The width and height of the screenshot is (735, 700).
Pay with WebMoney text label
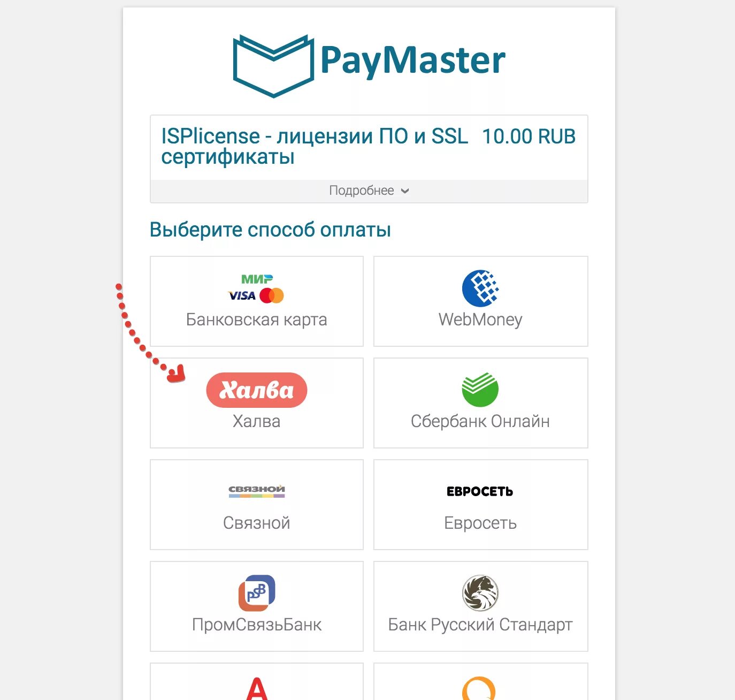480,319
